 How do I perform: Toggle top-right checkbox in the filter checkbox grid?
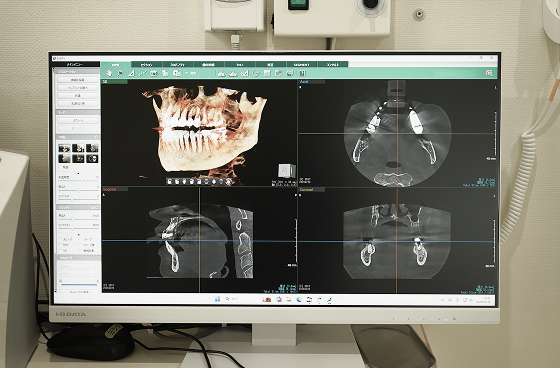click(x=80, y=239)
